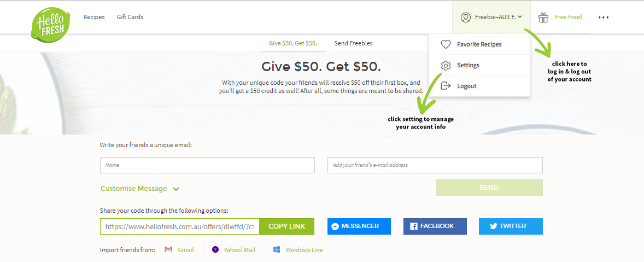Switch to the Send Freebies tab
644x262 pixels.
[353, 43]
